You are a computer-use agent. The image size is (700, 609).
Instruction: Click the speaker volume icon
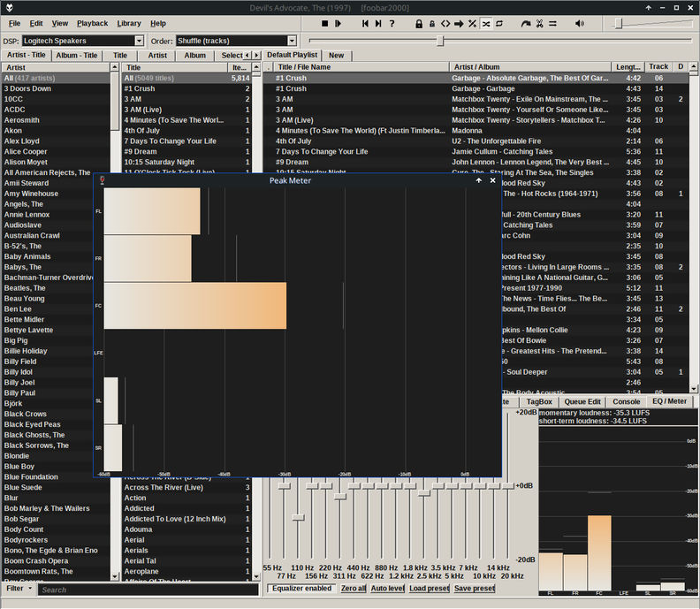click(x=579, y=23)
